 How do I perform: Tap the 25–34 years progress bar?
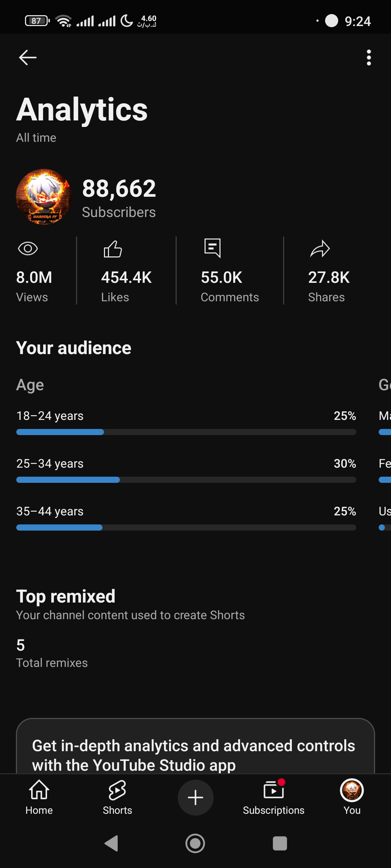186,480
